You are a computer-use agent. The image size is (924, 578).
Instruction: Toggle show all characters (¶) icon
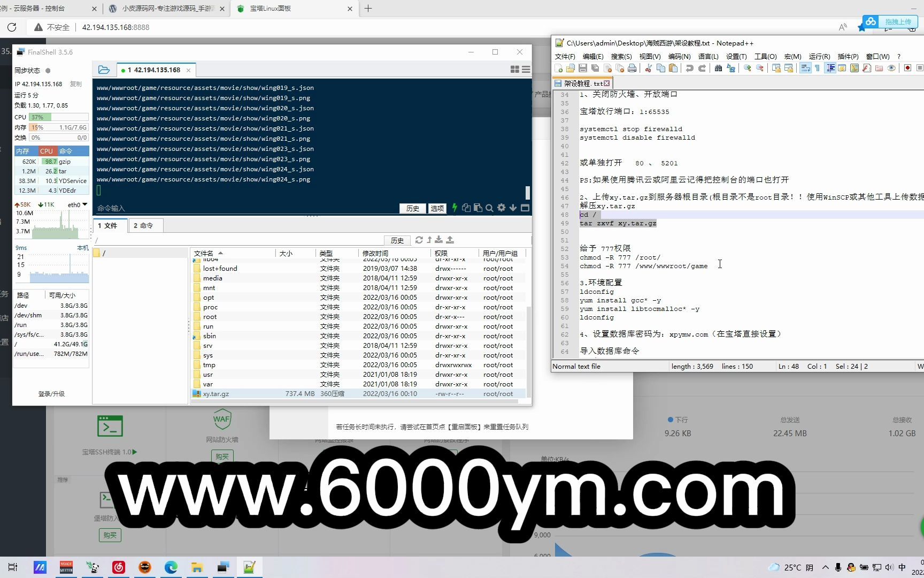(818, 68)
